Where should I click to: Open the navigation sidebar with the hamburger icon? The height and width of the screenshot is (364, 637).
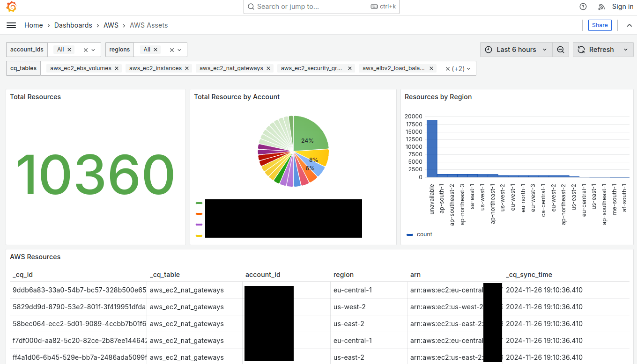[11, 25]
